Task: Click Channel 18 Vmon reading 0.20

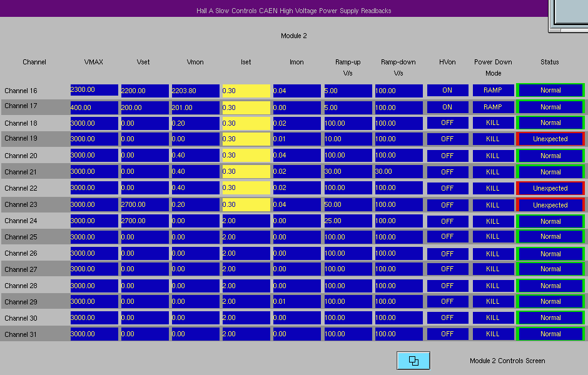Action: click(x=195, y=123)
